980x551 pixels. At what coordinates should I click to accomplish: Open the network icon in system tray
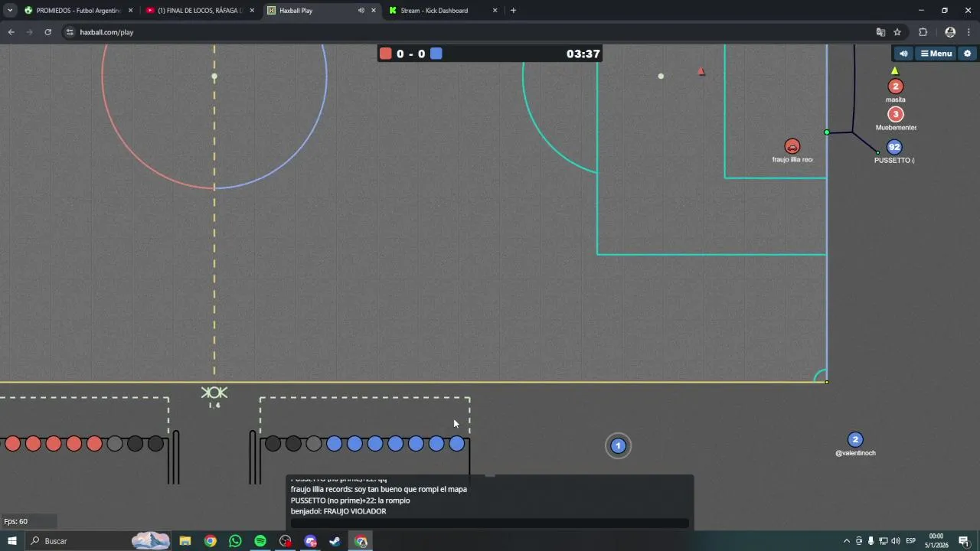[x=884, y=541]
